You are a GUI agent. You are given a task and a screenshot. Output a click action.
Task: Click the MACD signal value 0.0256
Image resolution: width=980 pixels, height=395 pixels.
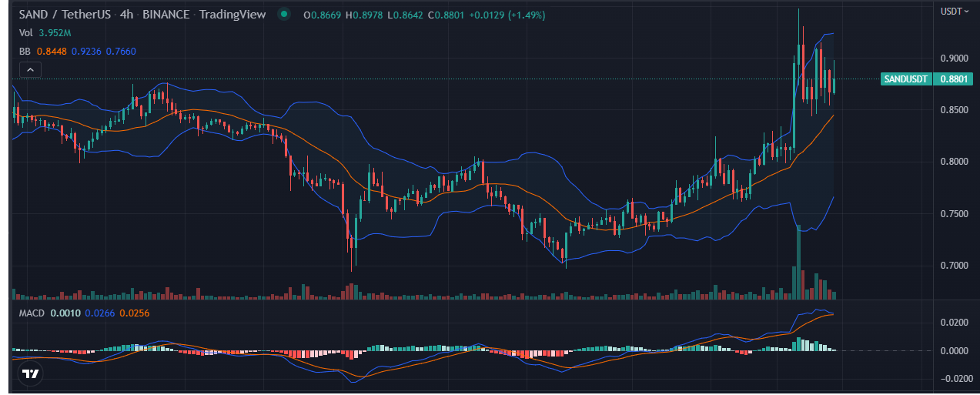coord(134,313)
